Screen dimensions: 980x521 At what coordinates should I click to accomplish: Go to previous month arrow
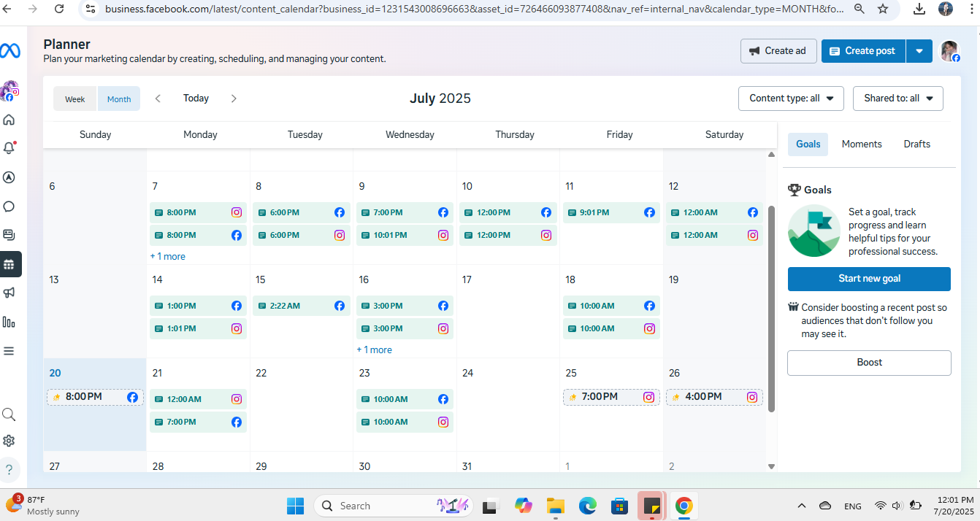158,99
